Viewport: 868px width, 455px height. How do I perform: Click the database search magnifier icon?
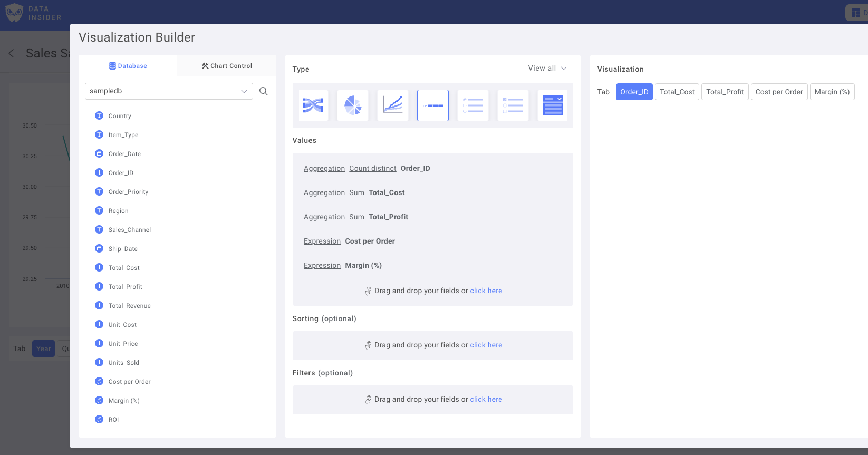(264, 91)
